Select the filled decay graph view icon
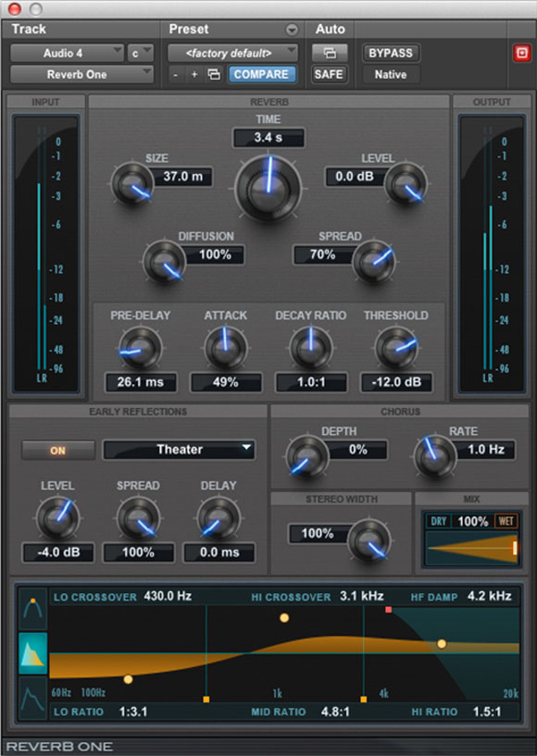The height and width of the screenshot is (756, 537). pyautogui.click(x=32, y=652)
